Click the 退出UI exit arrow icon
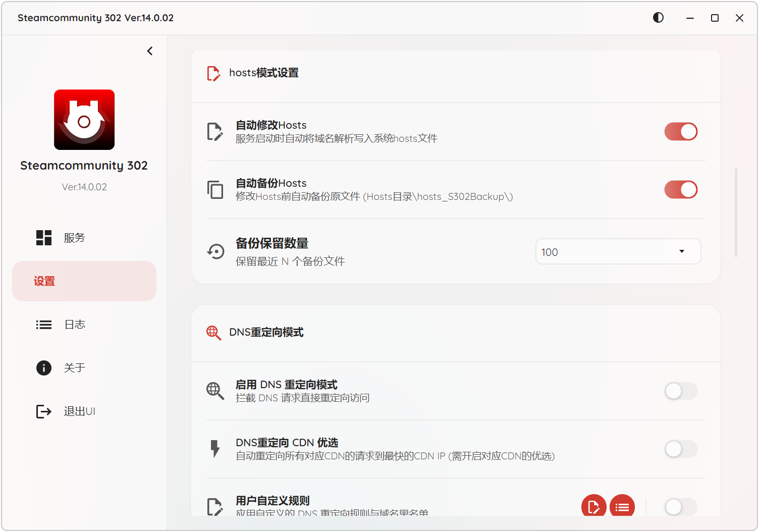Image resolution: width=759 pixels, height=532 pixels. [44, 411]
